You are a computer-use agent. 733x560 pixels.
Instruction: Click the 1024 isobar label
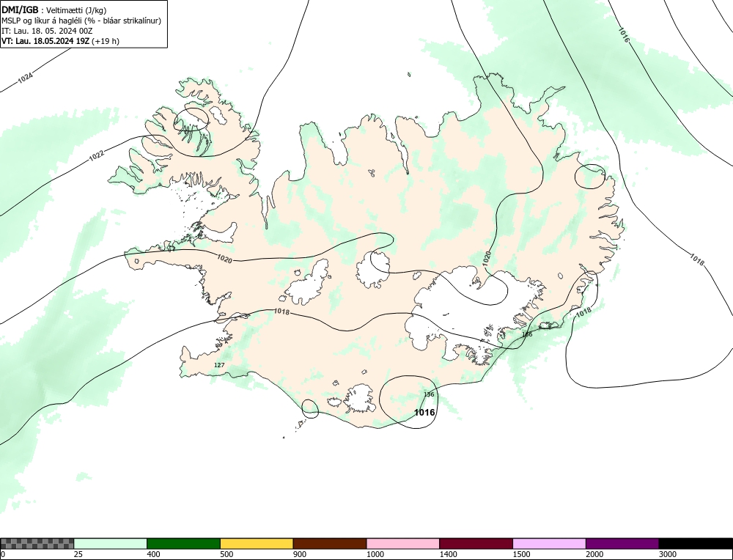[26, 78]
